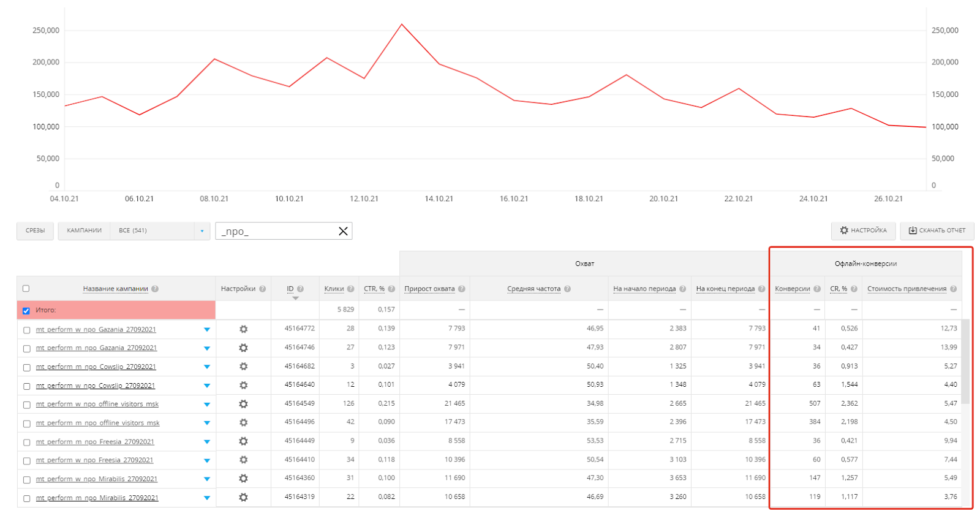Select the КАМПАНИИ tab
The image size is (980, 510).
(x=84, y=230)
